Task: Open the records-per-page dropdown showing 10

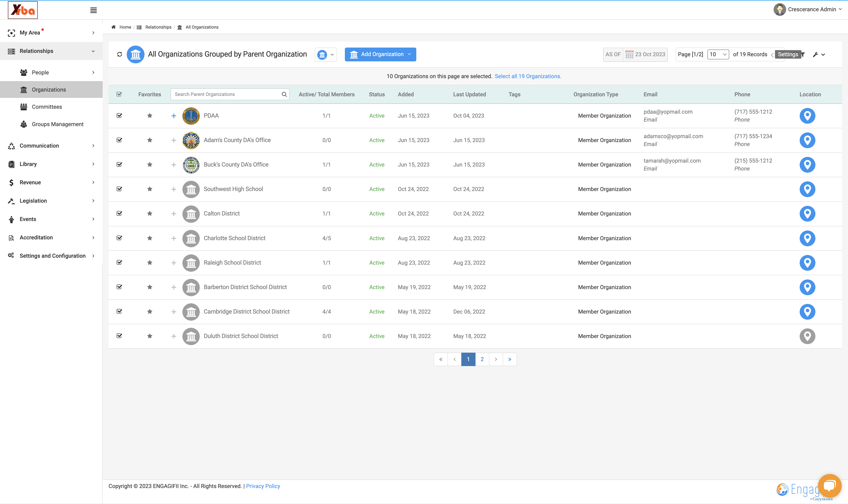Action: 718,54
